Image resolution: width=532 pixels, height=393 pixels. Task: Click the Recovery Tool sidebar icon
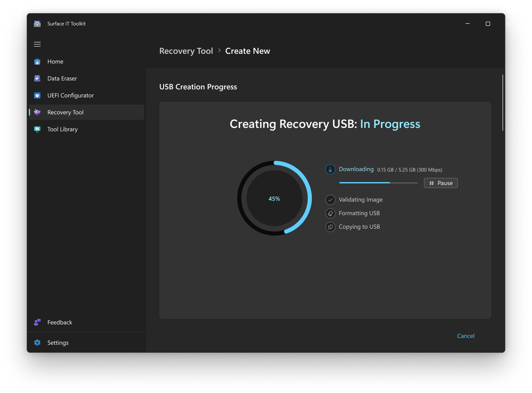coord(37,112)
